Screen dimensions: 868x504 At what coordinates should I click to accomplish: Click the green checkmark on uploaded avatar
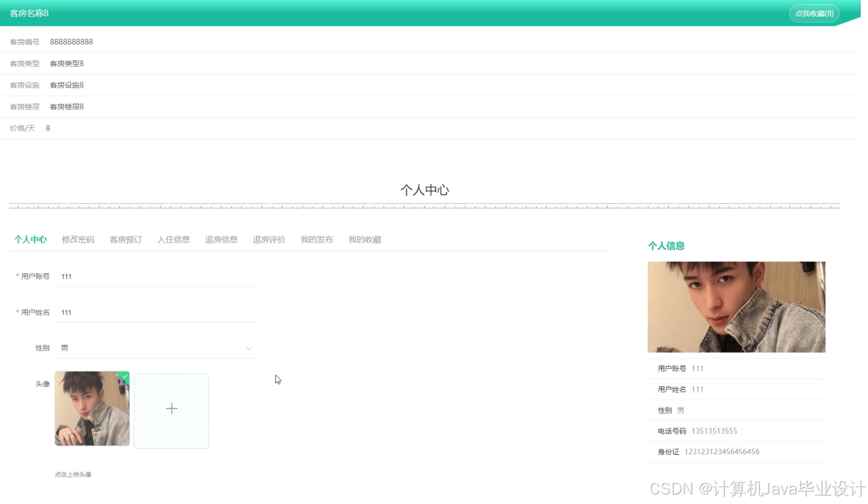coord(124,377)
